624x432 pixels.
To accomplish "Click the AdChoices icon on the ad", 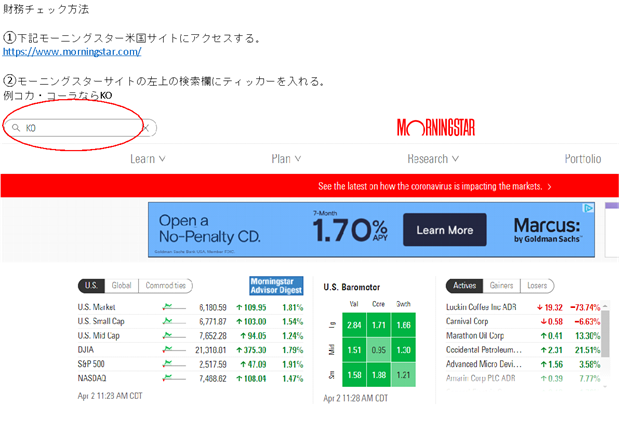I will 588,208.
